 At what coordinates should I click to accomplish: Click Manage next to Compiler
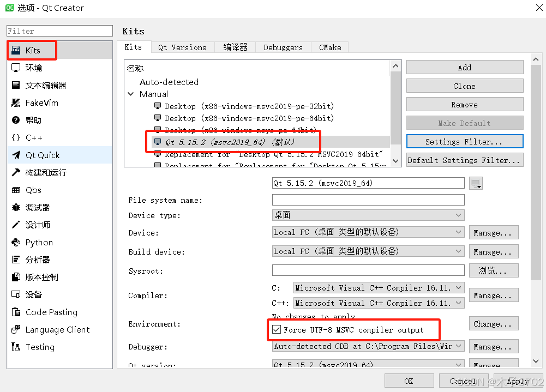[494, 295]
